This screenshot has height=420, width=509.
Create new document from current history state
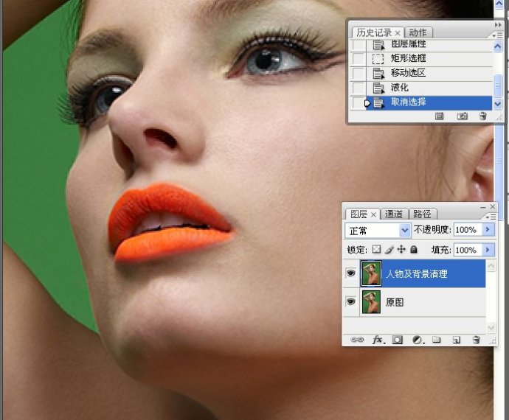point(439,116)
